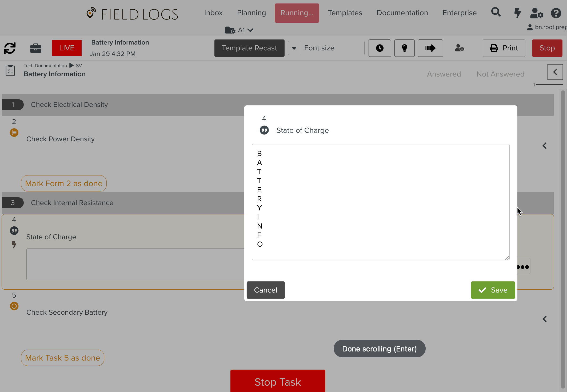The height and width of the screenshot is (392, 567).
Task: Save the State of Charge answer
Action: (x=493, y=290)
